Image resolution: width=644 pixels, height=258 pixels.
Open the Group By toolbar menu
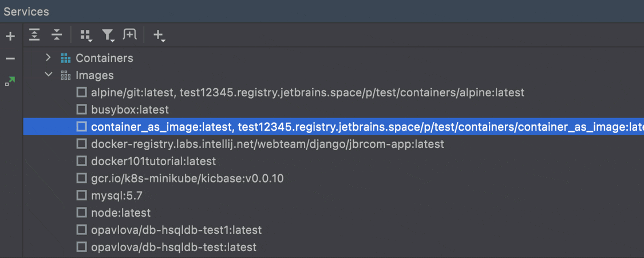[86, 36]
